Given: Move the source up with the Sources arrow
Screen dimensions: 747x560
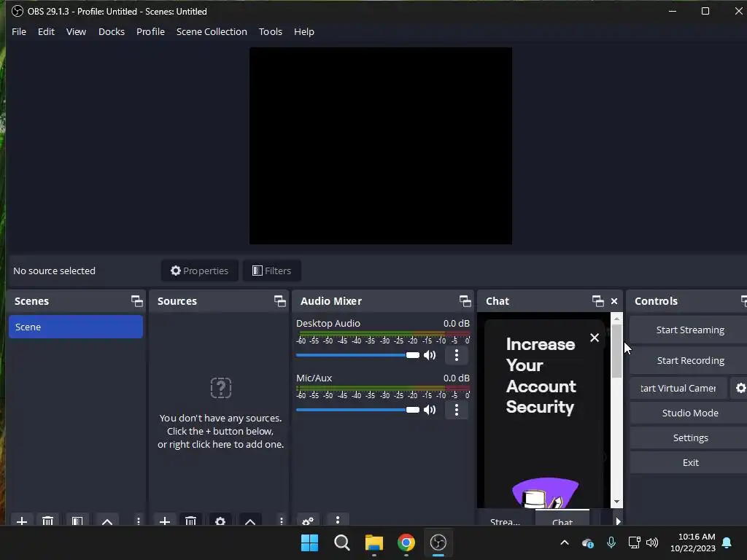Looking at the screenshot, I should (x=250, y=521).
